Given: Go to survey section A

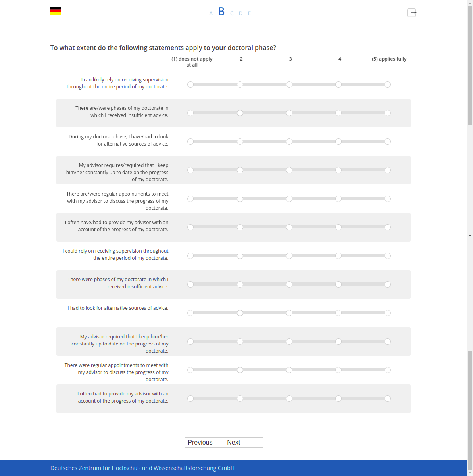Looking at the screenshot, I should click(211, 13).
